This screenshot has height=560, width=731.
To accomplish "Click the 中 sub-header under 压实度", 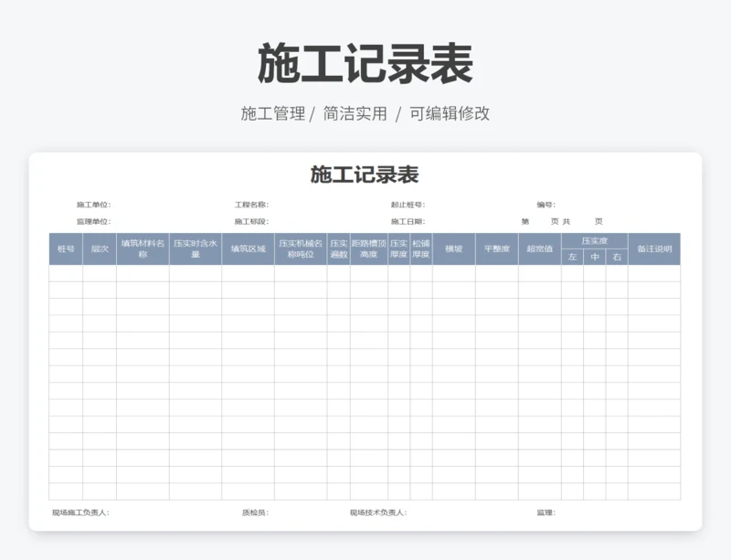I will coord(595,257).
